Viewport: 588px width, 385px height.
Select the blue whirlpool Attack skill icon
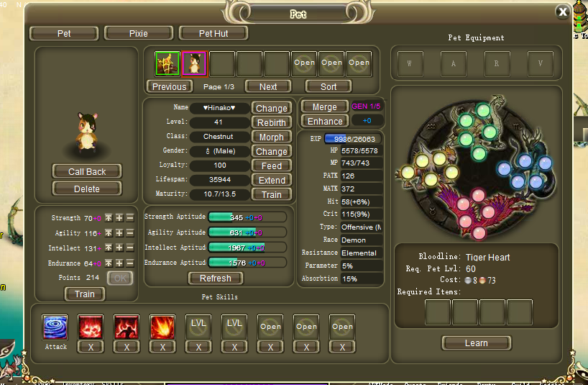click(55, 327)
